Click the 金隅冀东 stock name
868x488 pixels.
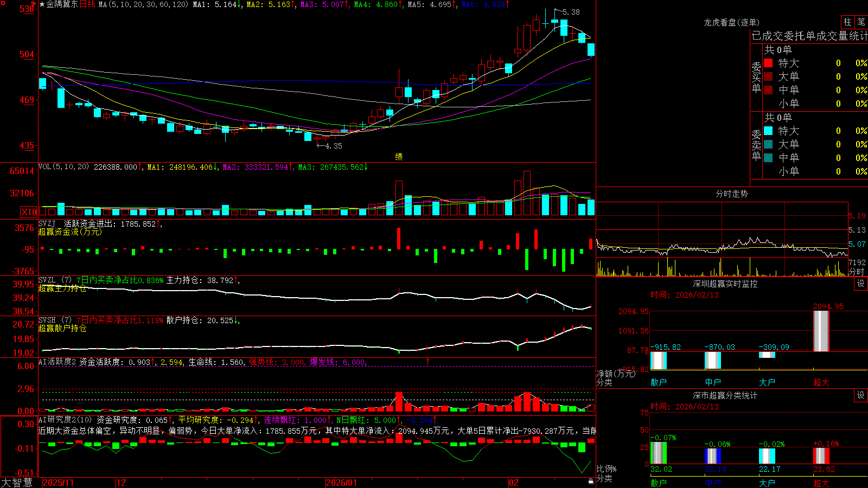[62, 4]
